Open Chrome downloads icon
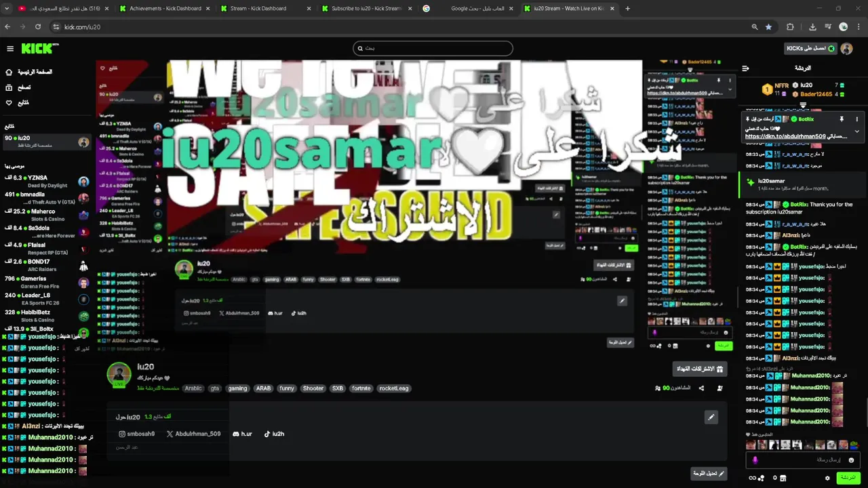The width and height of the screenshot is (868, 488). [812, 27]
